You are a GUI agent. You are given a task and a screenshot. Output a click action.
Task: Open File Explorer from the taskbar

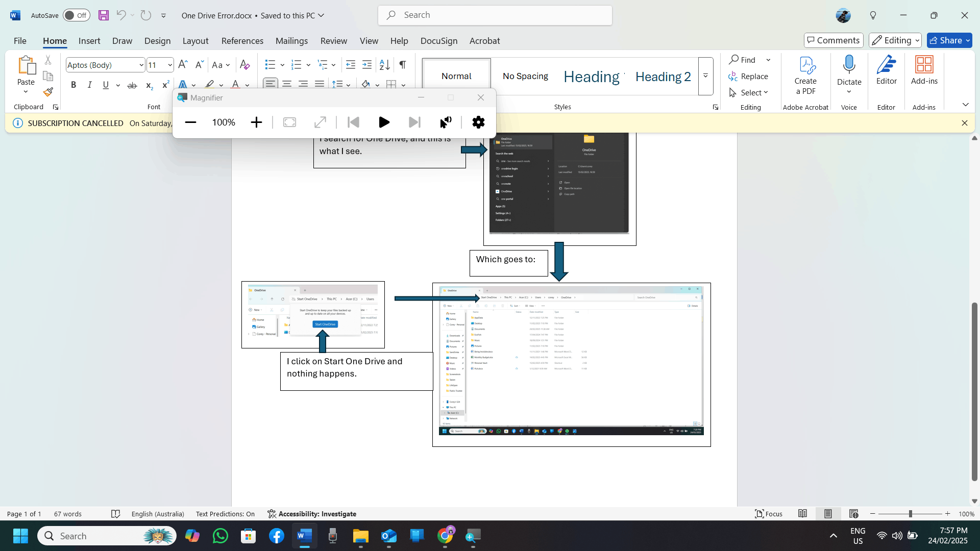coord(360,536)
